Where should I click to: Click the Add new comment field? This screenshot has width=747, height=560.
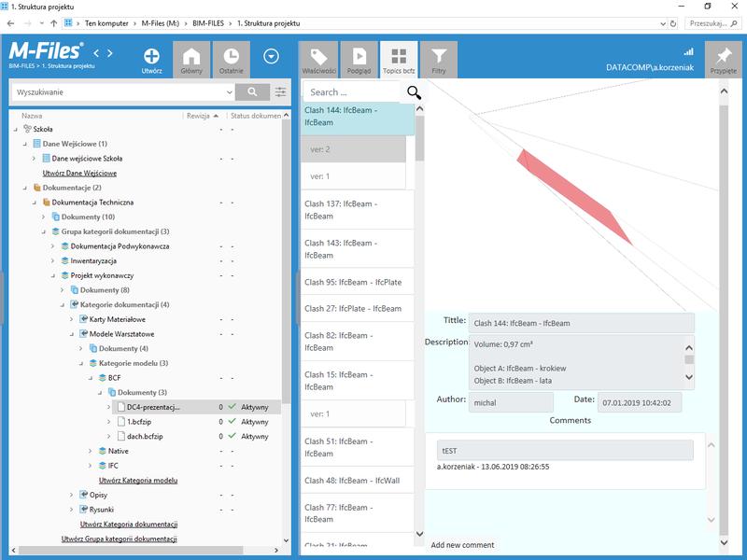(462, 544)
